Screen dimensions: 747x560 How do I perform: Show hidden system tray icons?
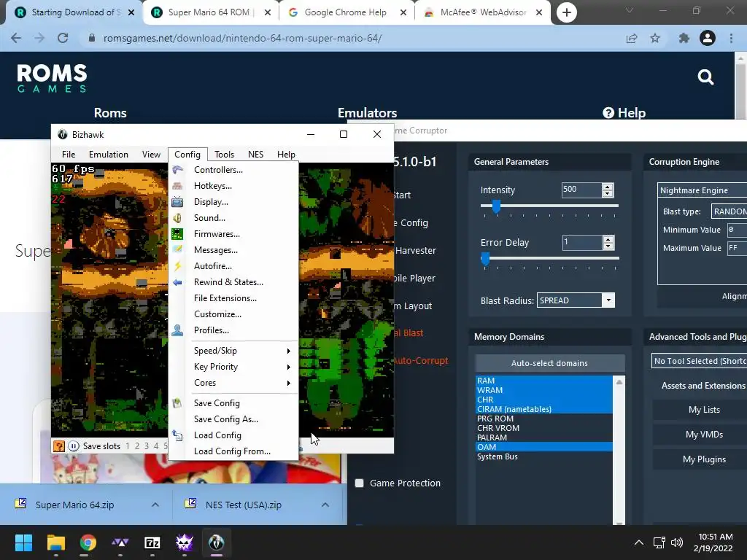(639, 542)
